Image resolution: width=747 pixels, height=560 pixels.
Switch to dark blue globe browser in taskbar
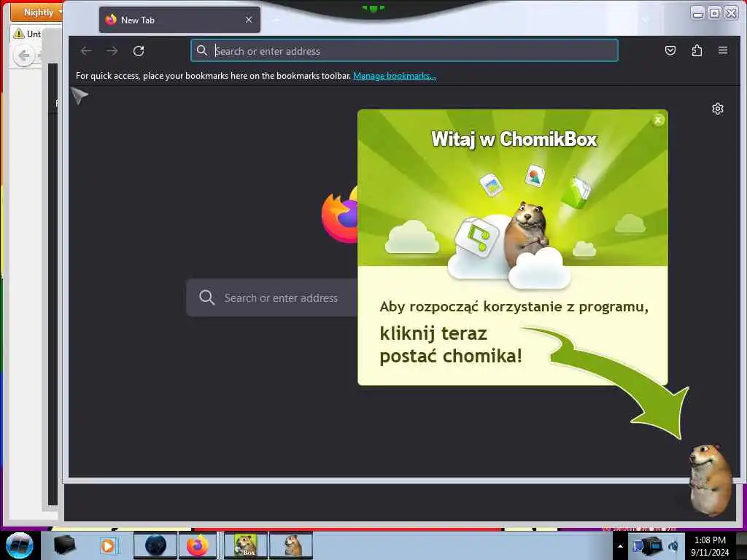point(155,545)
